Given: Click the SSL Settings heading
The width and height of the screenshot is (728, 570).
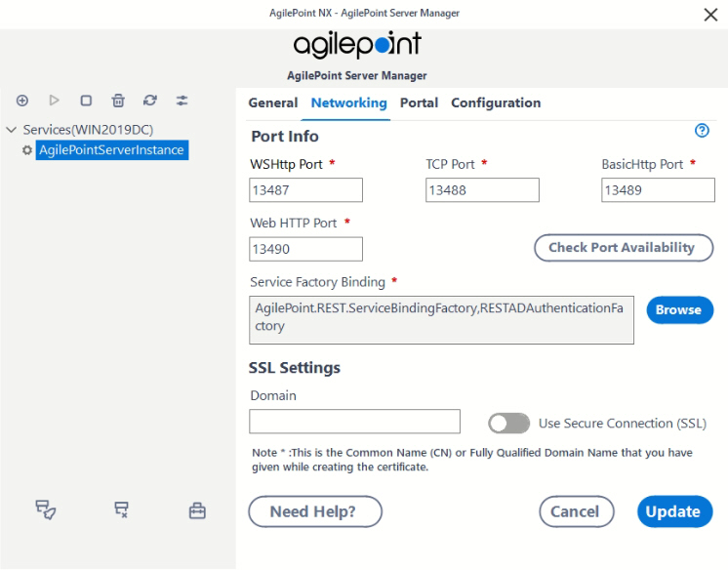Looking at the screenshot, I should tap(295, 367).
